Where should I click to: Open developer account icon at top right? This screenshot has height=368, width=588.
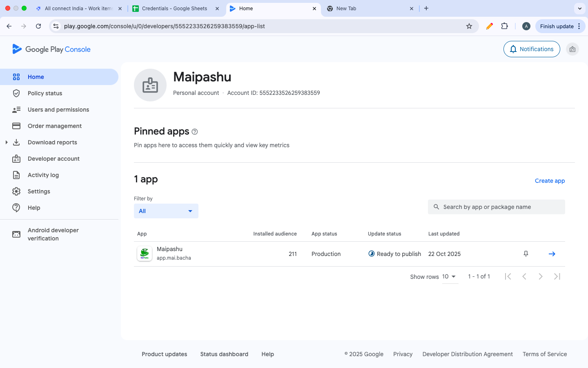[x=572, y=49]
